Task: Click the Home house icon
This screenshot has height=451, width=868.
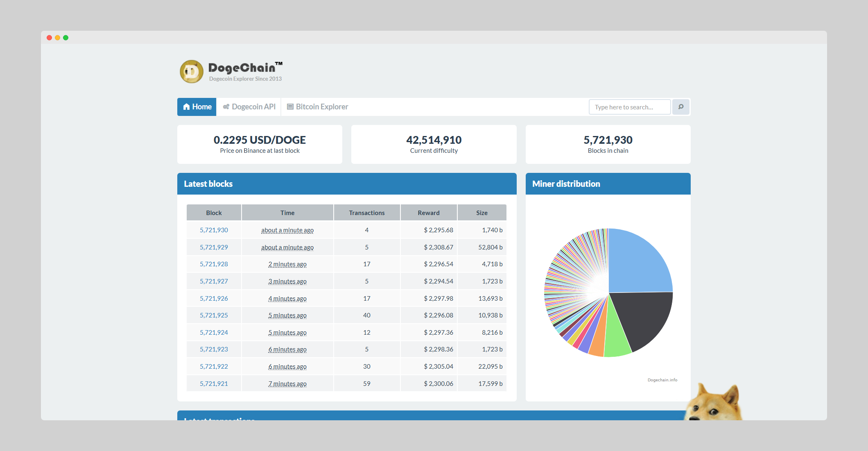Action: (x=186, y=107)
